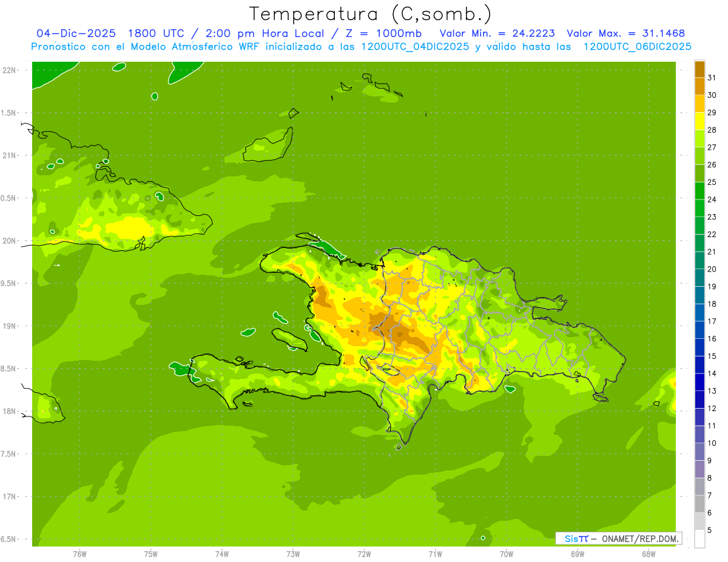728x562 pixels.
Task: Click the legend label '31'
Action: click(712, 78)
